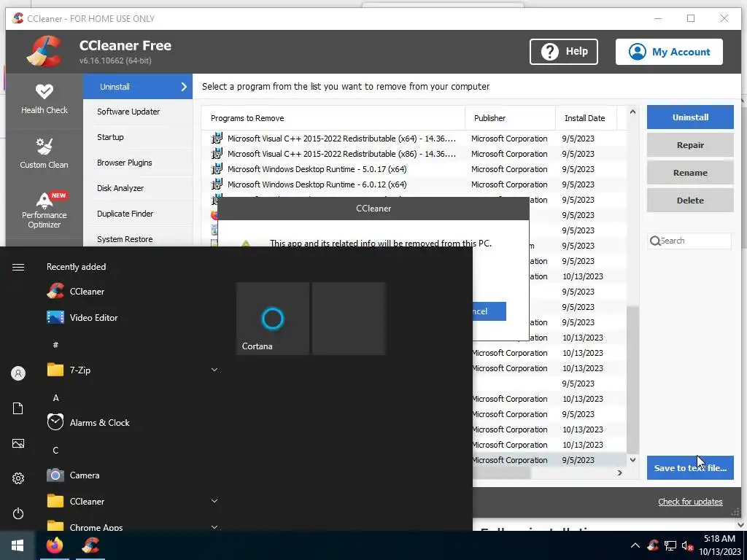The image size is (747, 560).
Task: Click the Repair button
Action: 690,145
